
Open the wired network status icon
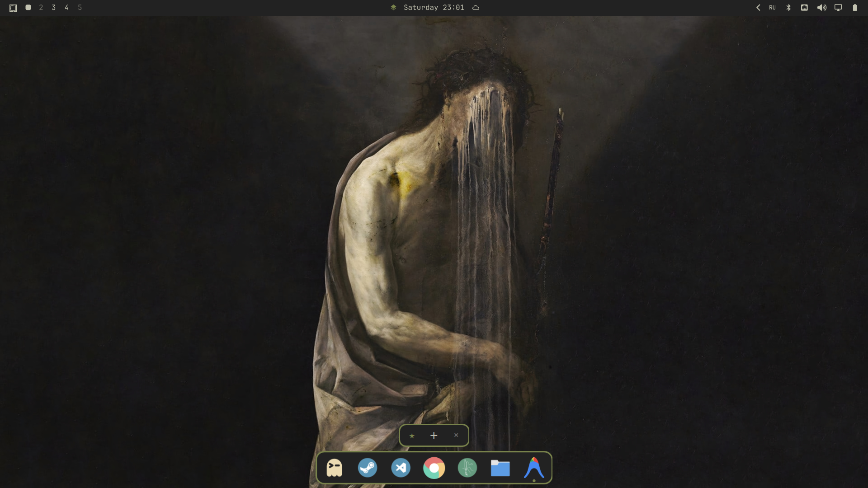coord(805,8)
